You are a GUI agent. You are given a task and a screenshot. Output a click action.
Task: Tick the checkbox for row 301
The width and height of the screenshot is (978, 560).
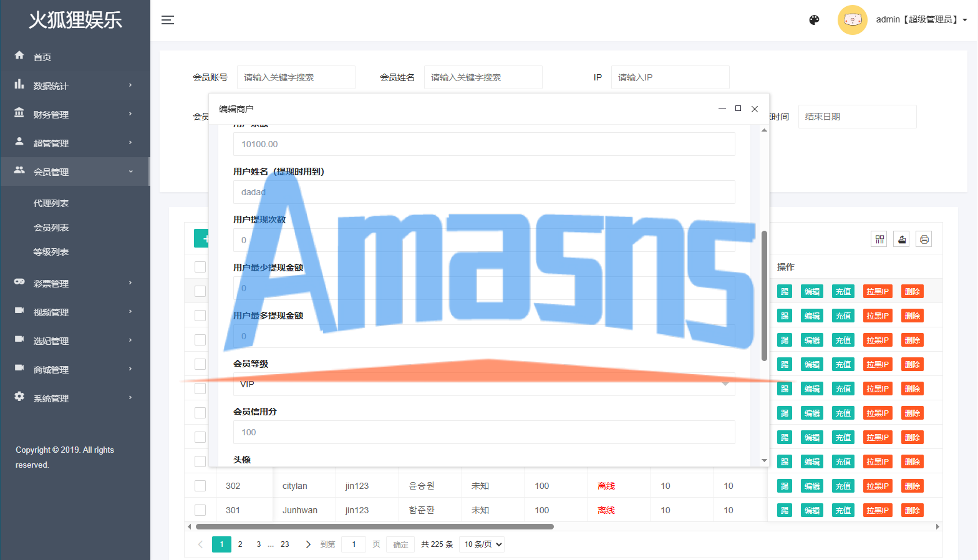point(200,510)
